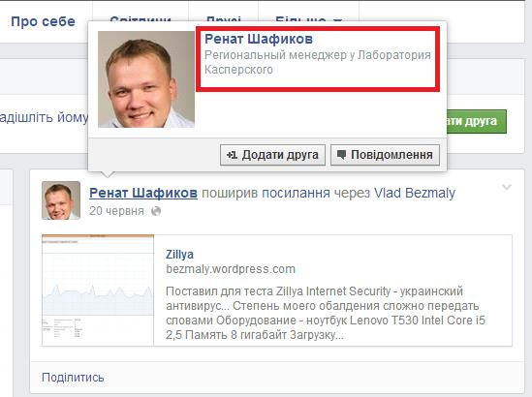Switch to the Друзі tab
This screenshot has width=532, height=397.
tap(224, 19)
